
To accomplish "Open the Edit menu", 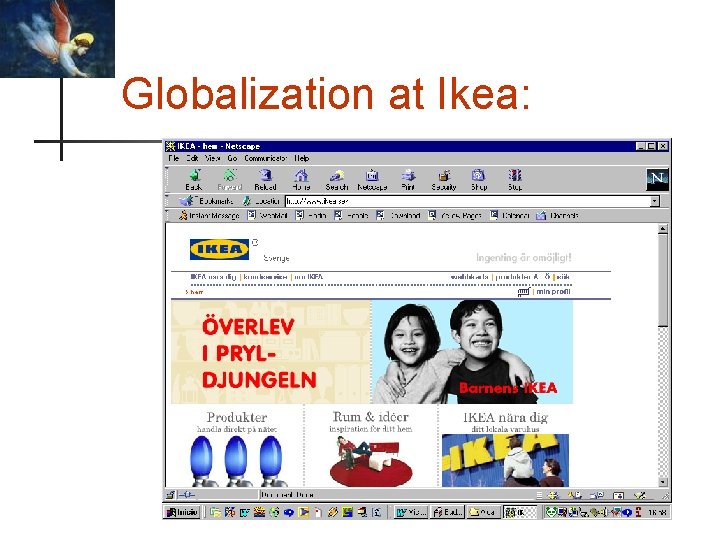I will point(192,158).
